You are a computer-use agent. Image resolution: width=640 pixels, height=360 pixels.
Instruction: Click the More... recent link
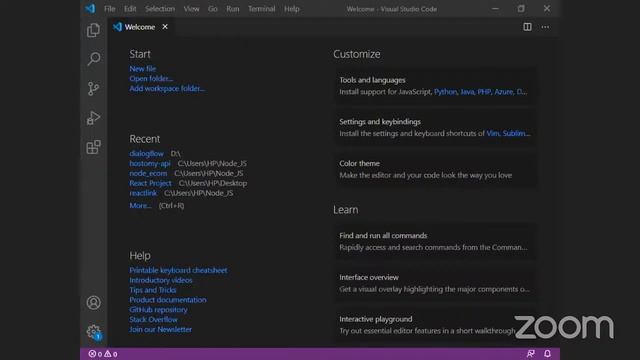[140, 205]
